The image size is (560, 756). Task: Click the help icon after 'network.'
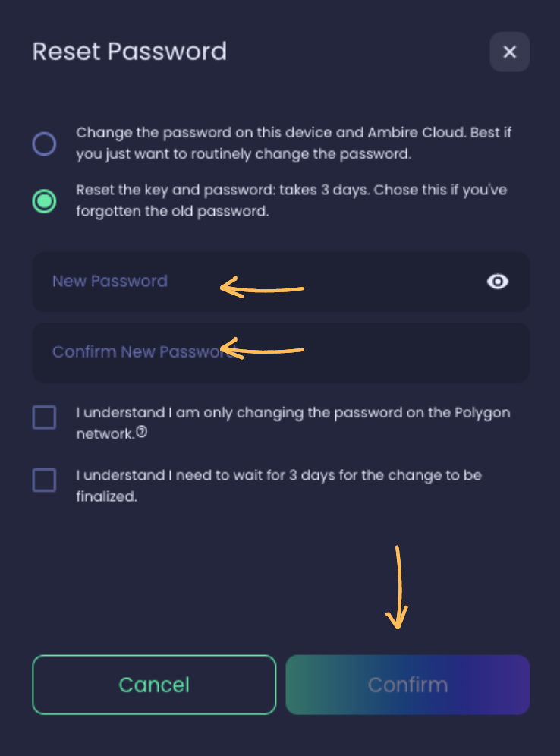[x=141, y=433]
